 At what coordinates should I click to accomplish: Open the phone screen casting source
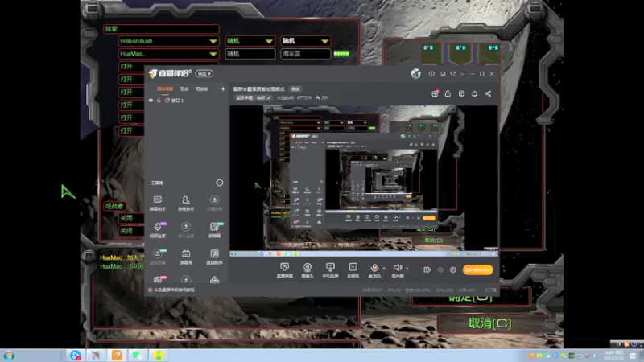point(330,270)
